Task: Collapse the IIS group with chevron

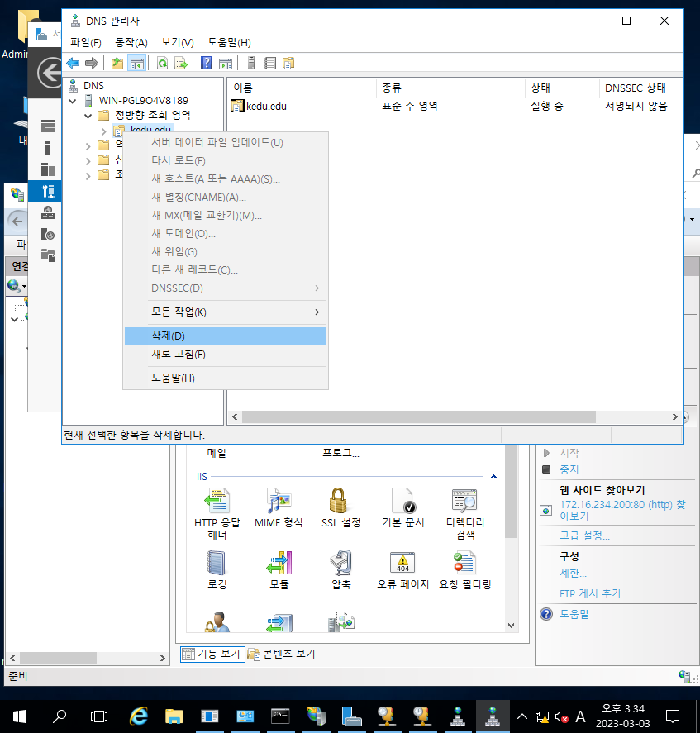Action: (x=493, y=477)
